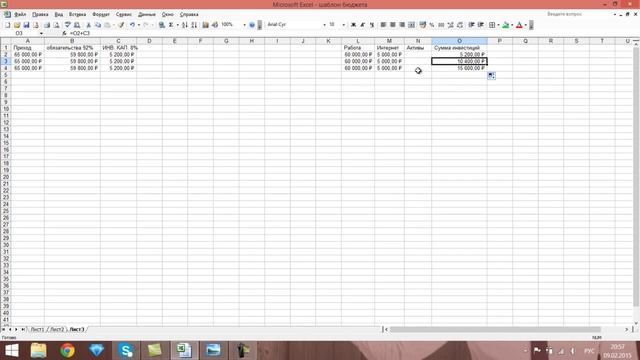Image resolution: width=640 pixels, height=360 pixels.
Task: Expand the Borders dropdown arrow
Action: pyautogui.click(x=498, y=25)
